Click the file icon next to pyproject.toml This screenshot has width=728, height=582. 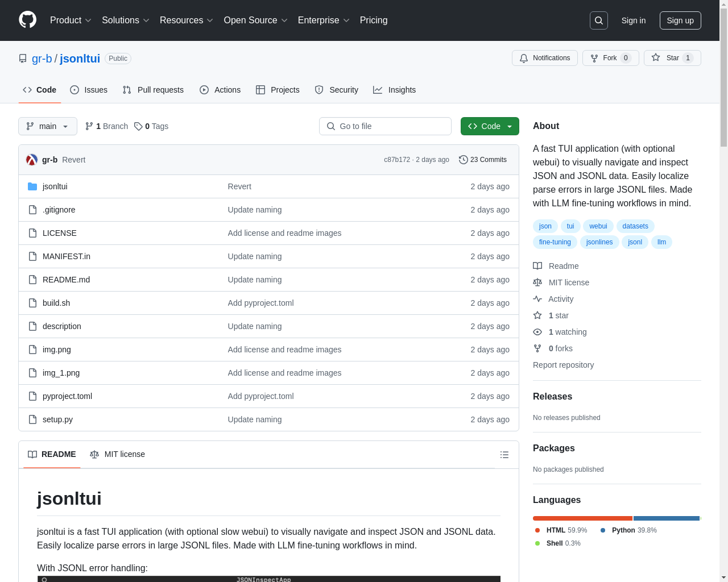32,396
